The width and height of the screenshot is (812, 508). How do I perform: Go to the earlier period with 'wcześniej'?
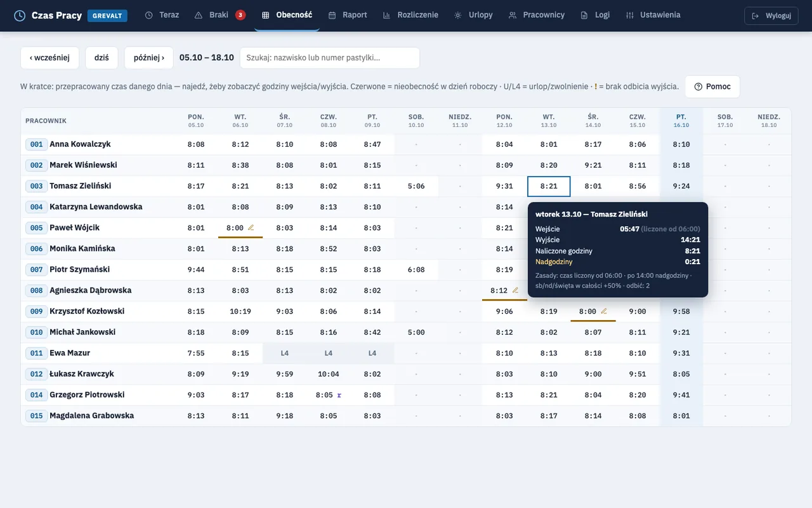tap(49, 58)
